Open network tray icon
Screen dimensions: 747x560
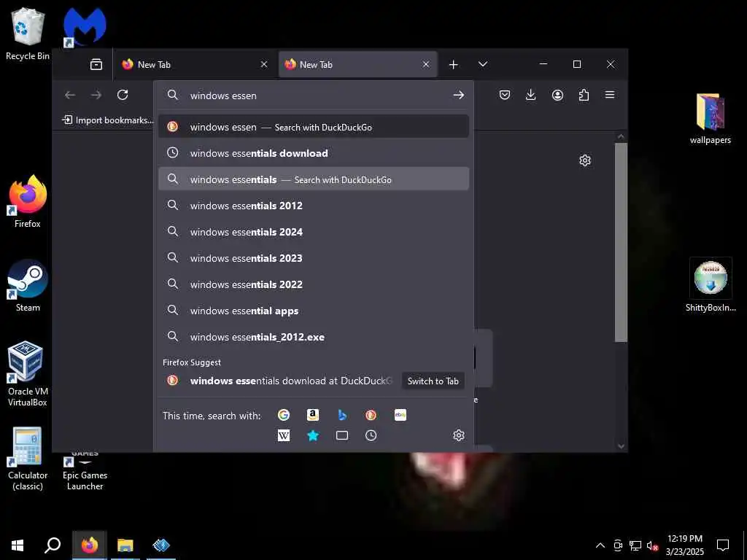(x=635, y=545)
